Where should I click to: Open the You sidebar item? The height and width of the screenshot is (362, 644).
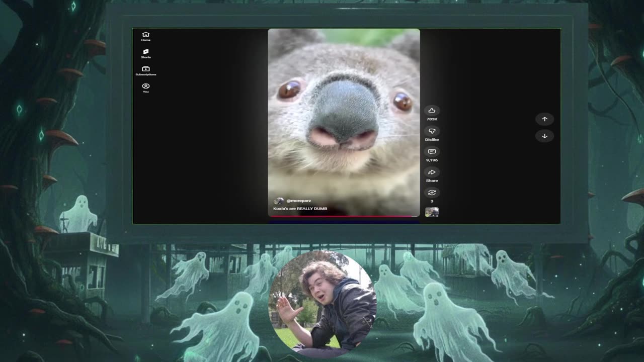tap(146, 88)
